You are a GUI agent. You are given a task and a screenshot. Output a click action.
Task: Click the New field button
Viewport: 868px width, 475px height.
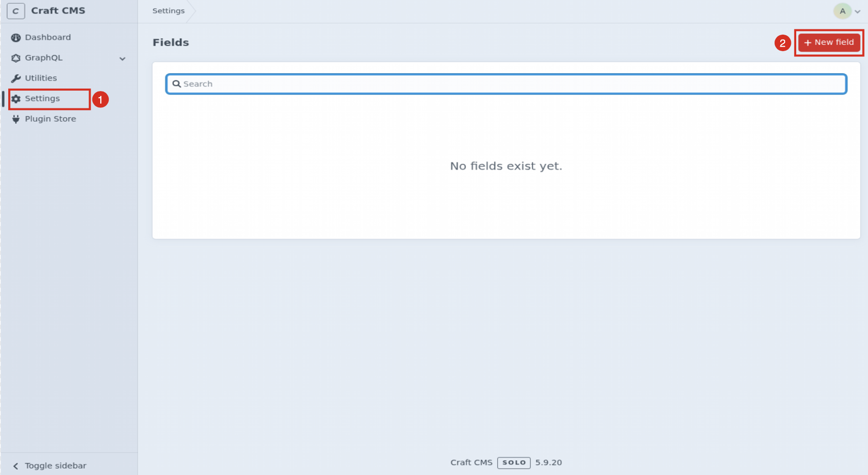tap(829, 42)
